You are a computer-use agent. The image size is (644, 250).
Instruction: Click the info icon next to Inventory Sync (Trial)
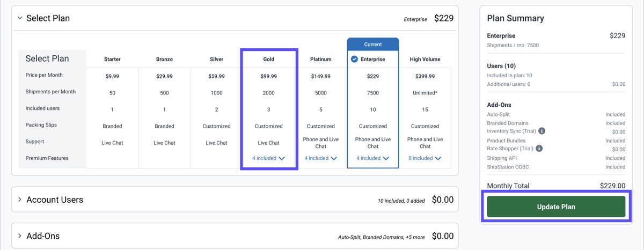tap(542, 131)
